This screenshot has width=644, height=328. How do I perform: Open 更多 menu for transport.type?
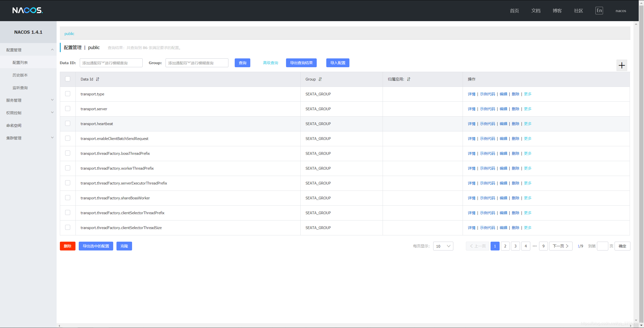click(528, 94)
